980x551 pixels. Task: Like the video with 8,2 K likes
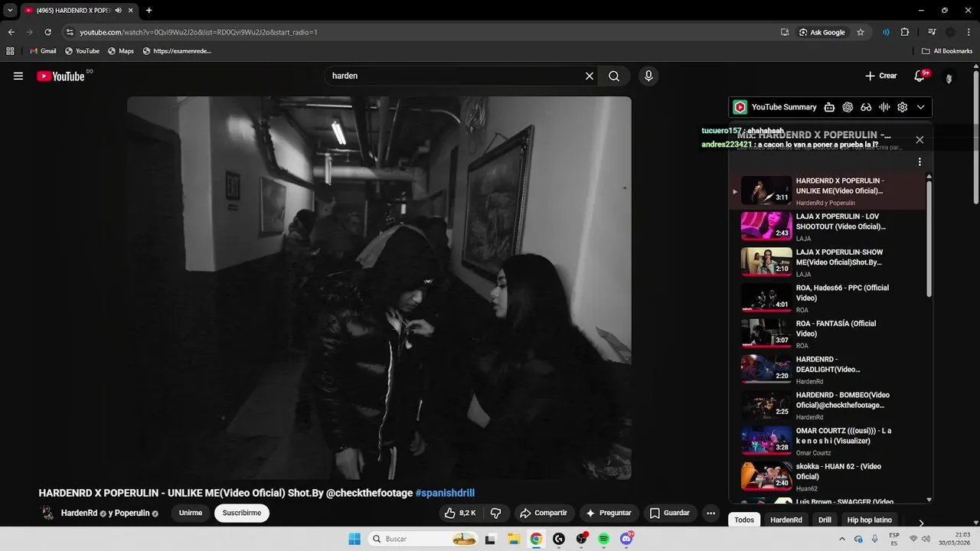[461, 513]
